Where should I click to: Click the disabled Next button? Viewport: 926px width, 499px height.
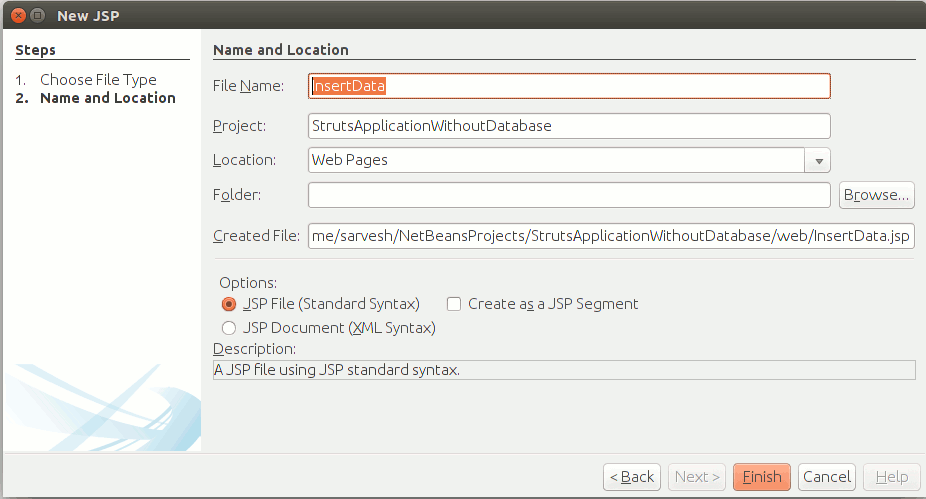click(697, 477)
